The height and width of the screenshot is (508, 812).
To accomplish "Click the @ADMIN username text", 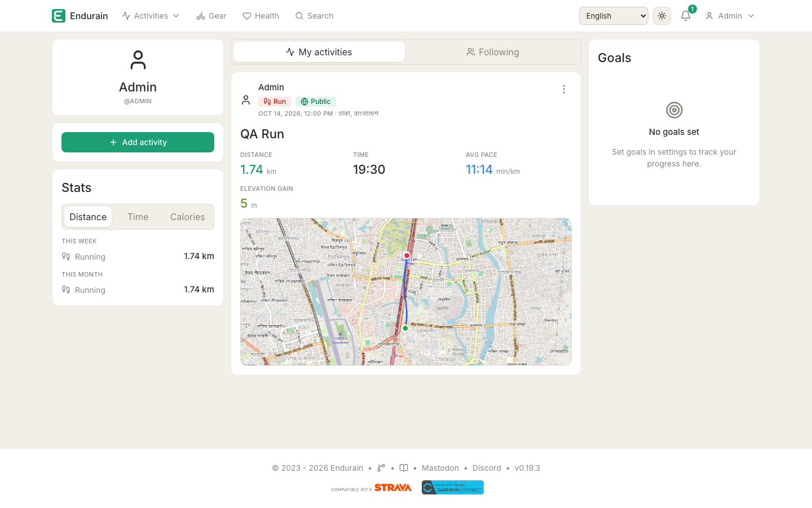I will coord(138,101).
